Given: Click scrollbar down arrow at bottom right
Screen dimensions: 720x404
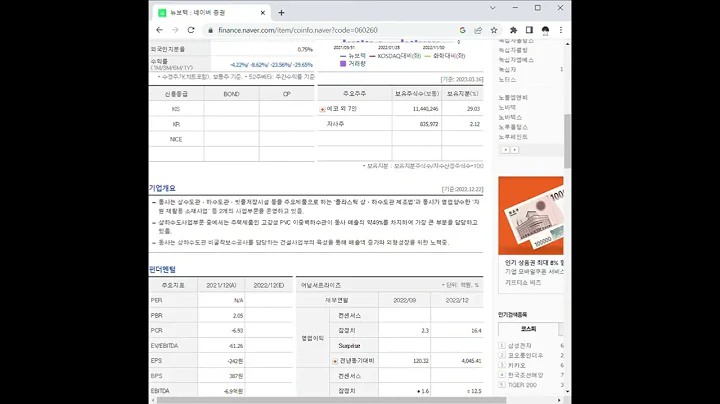Looking at the screenshot, I should (568, 392).
